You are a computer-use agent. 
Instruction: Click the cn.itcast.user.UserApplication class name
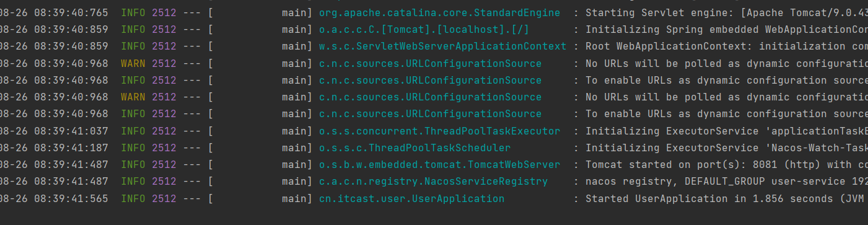pyautogui.click(x=411, y=198)
